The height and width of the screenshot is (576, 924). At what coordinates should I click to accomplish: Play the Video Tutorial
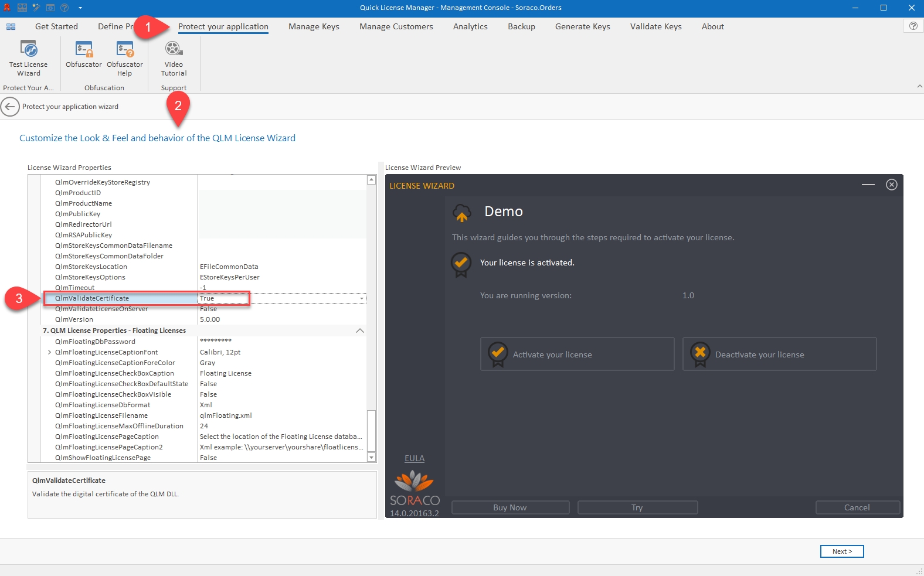(174, 58)
